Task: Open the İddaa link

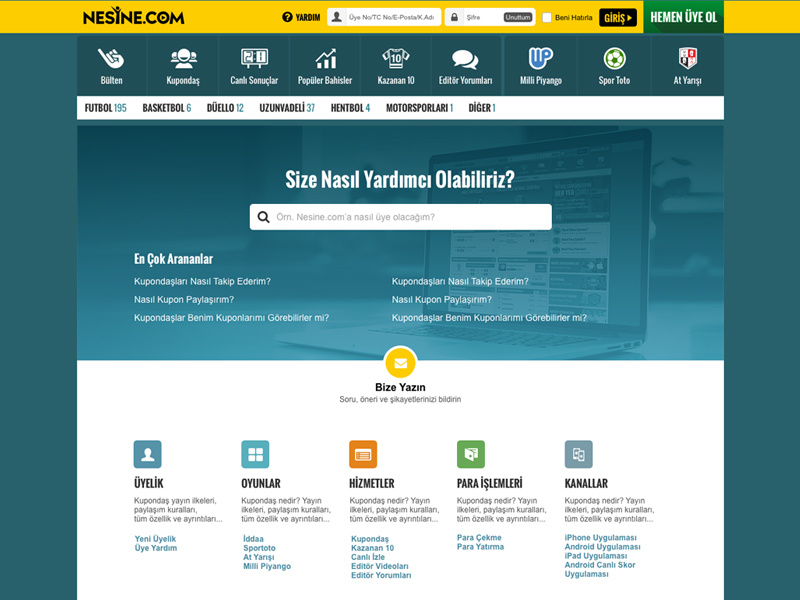Action: tap(253, 539)
